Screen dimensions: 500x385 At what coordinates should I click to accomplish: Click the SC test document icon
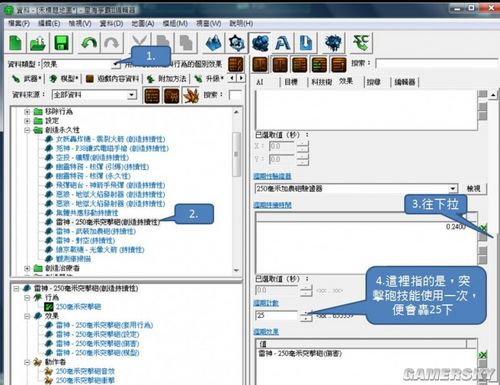pyautogui.click(x=361, y=43)
